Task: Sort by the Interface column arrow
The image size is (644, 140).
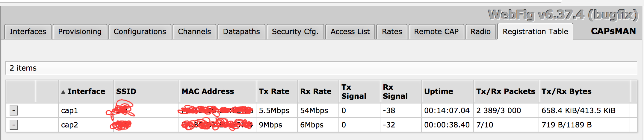Action: 63,92
